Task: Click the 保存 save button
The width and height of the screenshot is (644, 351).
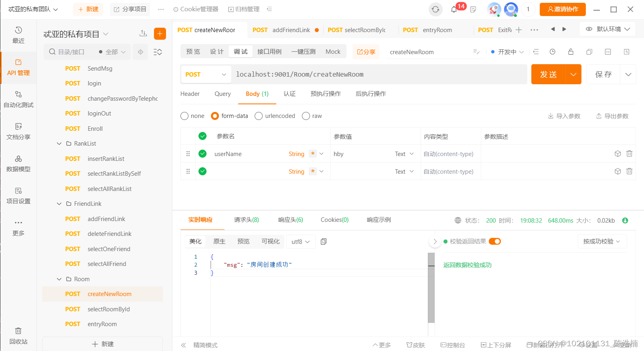Action: click(603, 74)
